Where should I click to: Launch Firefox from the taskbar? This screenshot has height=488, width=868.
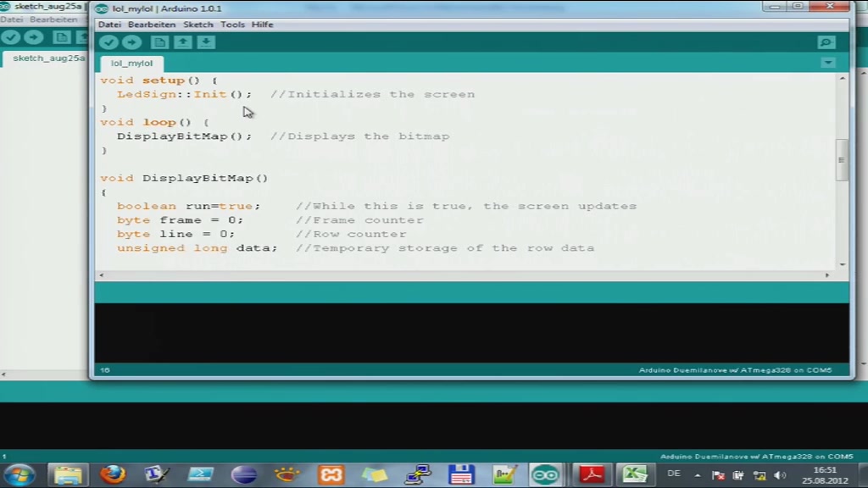(x=113, y=474)
